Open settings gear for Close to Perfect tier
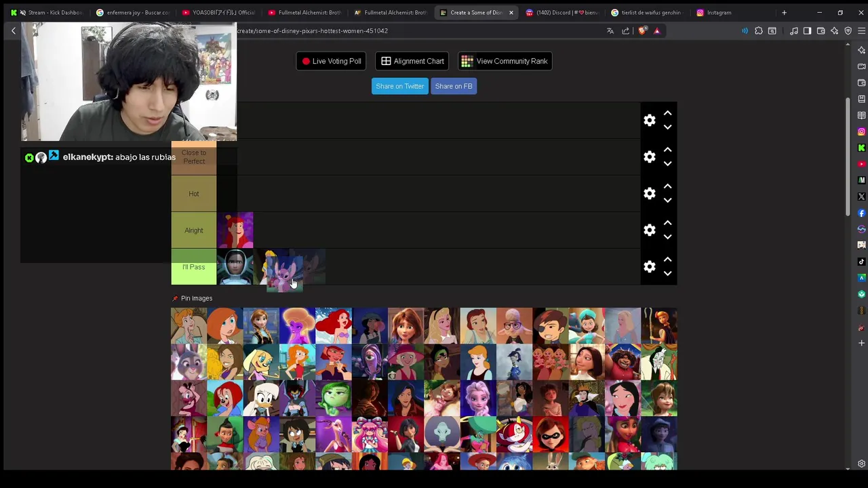The width and height of the screenshot is (868, 488). tap(650, 157)
